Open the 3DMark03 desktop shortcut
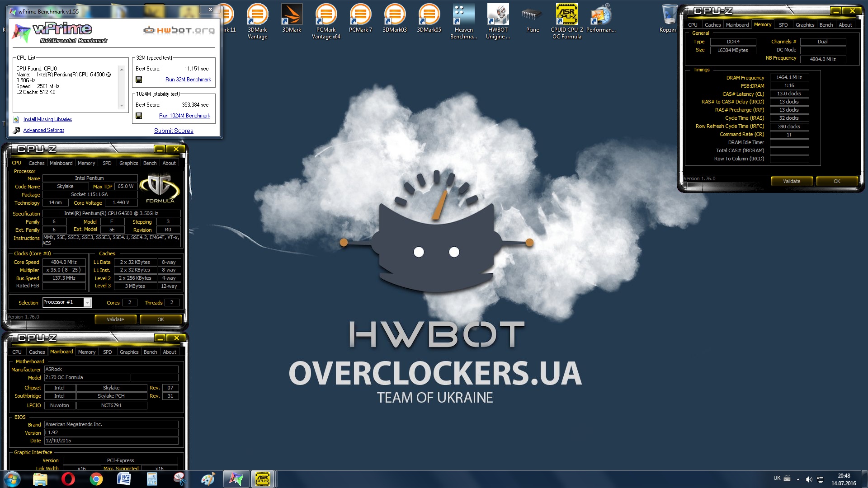The width and height of the screenshot is (868, 488). click(395, 18)
